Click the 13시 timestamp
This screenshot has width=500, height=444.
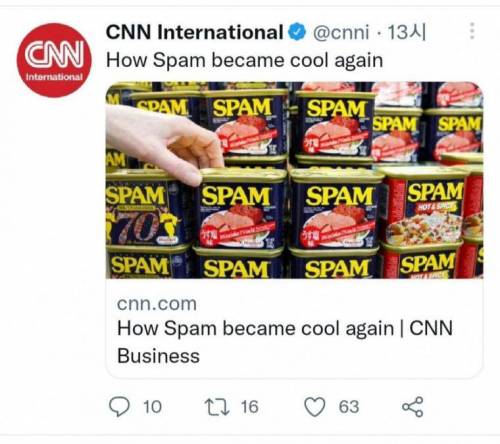407,32
